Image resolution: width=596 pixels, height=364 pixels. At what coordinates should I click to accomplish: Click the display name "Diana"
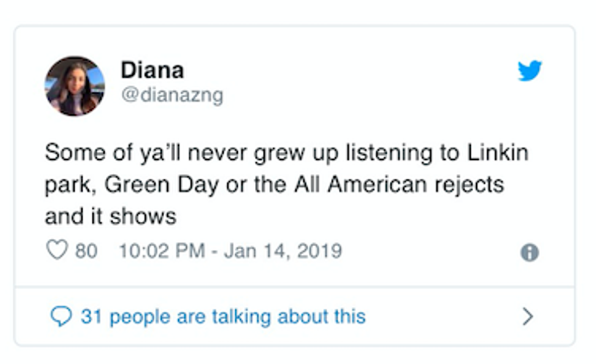[152, 70]
